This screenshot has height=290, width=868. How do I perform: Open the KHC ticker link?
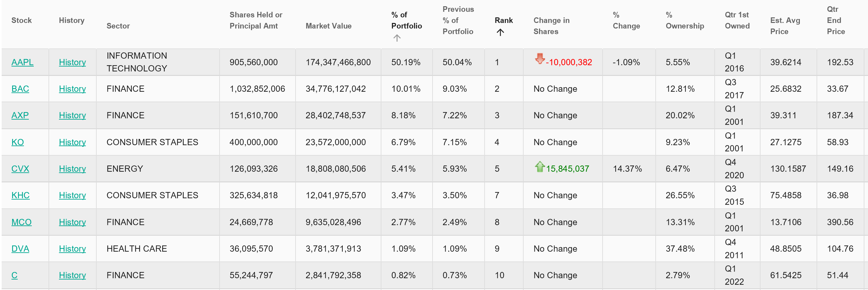point(21,195)
